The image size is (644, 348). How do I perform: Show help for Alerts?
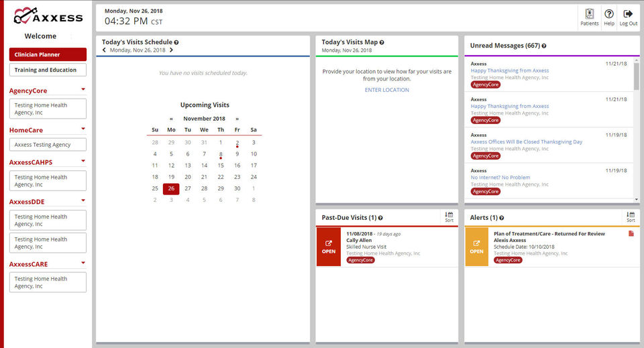tap(502, 218)
